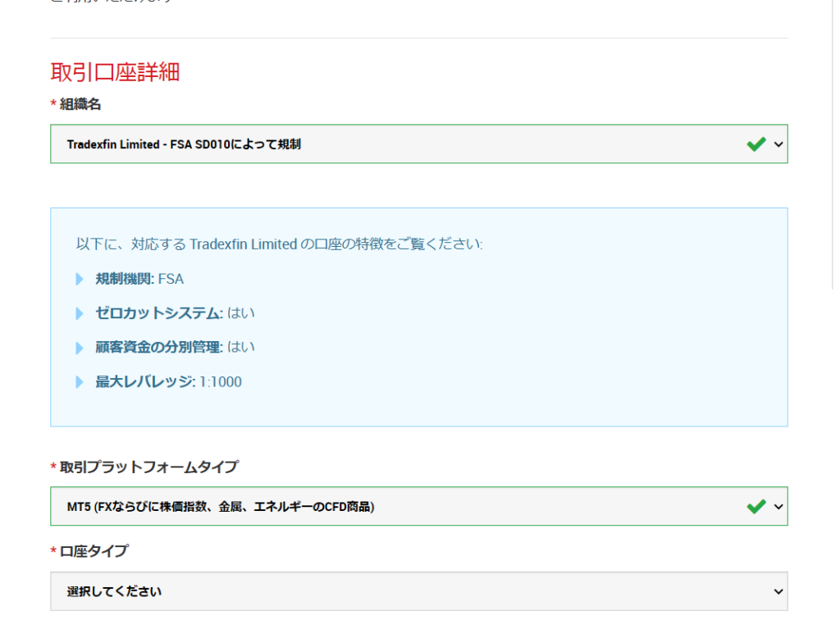
Task: Click red asterisk beside 組織名 label
Action: click(x=52, y=105)
